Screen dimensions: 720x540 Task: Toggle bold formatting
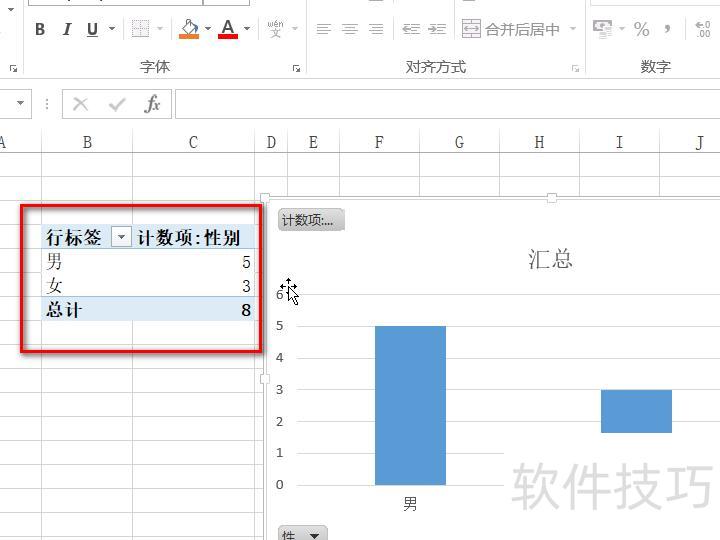click(x=40, y=29)
